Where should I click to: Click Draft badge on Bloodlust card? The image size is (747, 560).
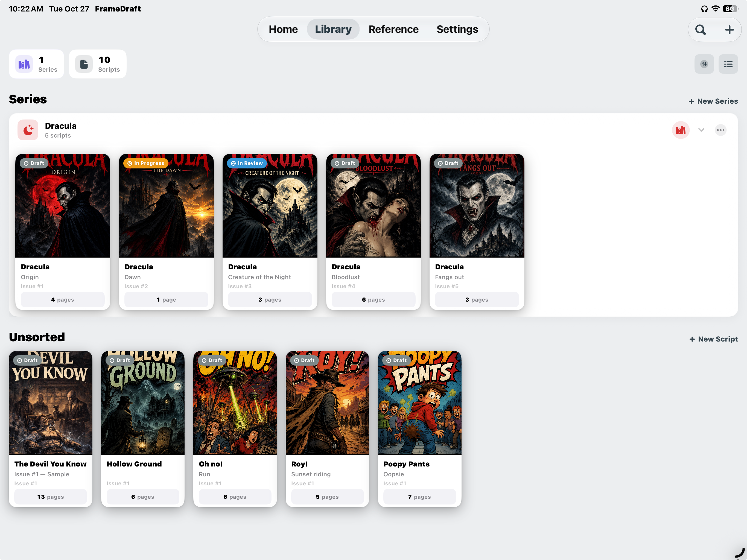(x=345, y=163)
